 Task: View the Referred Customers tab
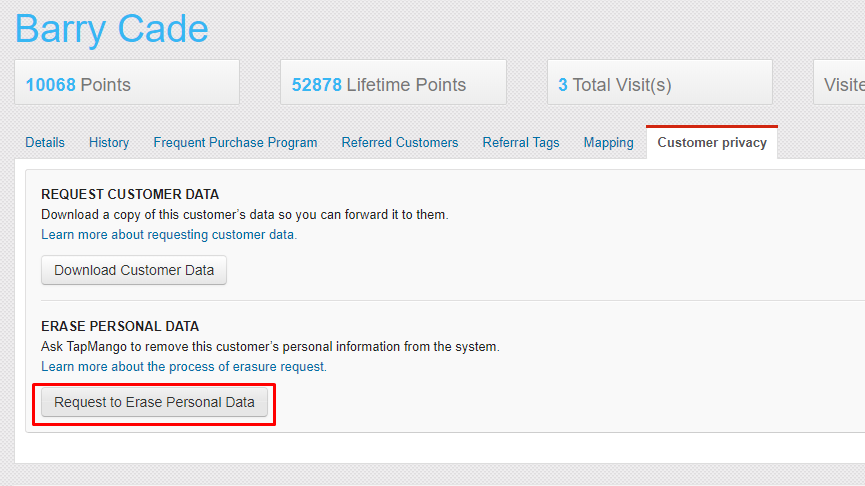[399, 142]
